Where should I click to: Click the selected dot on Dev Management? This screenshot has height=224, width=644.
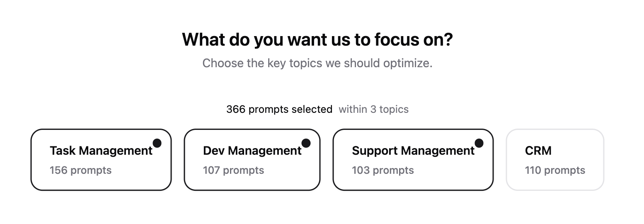tap(306, 143)
